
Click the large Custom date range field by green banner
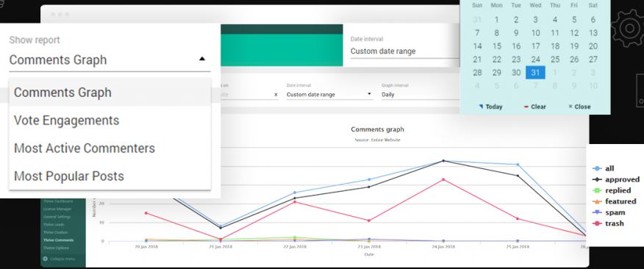point(405,51)
